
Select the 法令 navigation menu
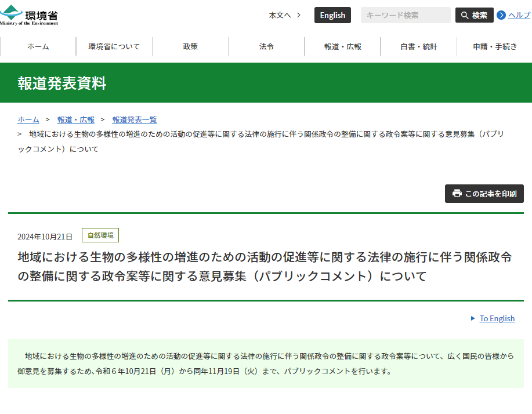pyautogui.click(x=266, y=46)
